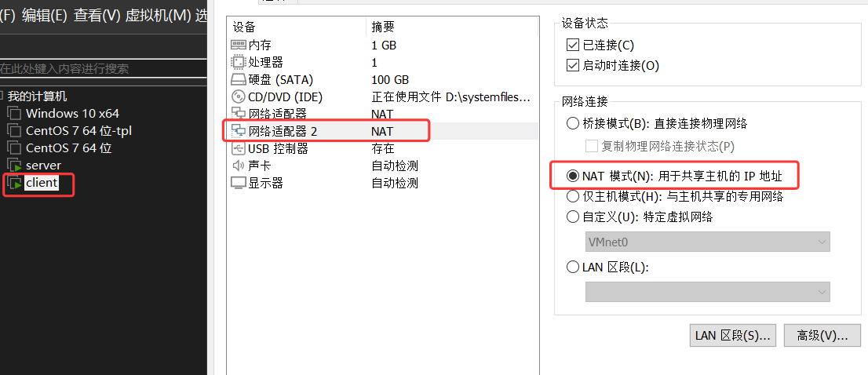Select the hard disk (硬盘 SATA) icon
The height and width of the screenshot is (375, 868).
pos(238,80)
